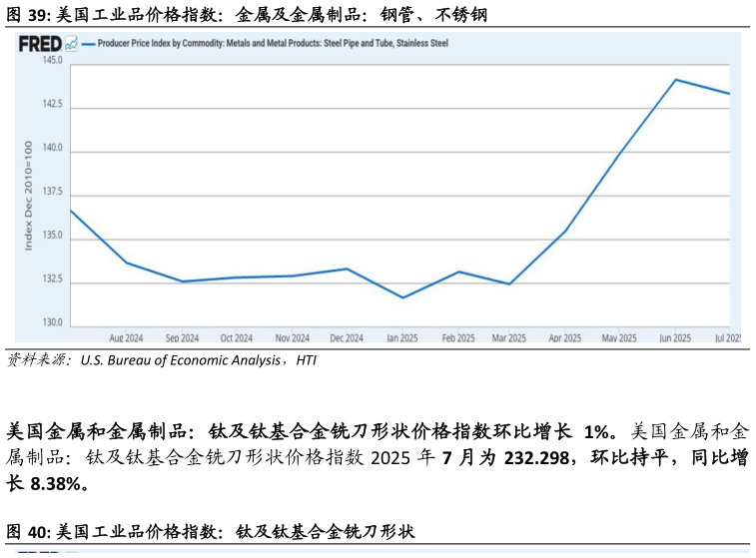
Task: Click the Mar 2025 x-axis label
Action: (x=509, y=338)
